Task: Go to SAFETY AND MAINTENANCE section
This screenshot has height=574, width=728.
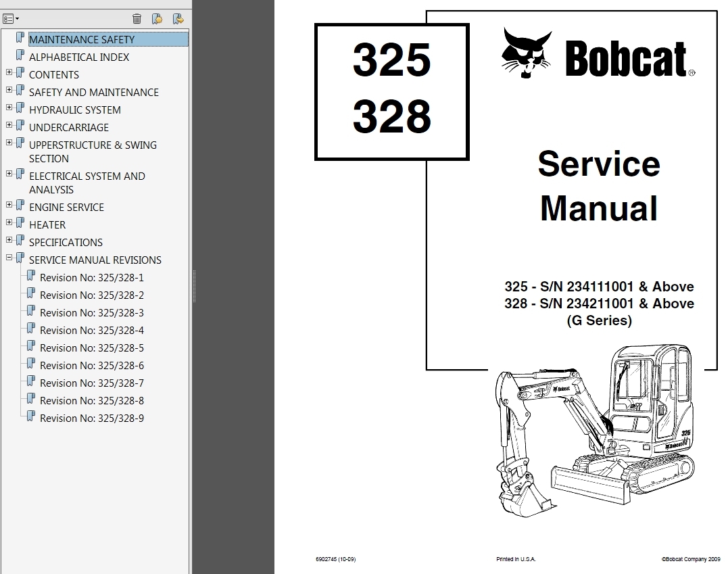Action: [94, 93]
